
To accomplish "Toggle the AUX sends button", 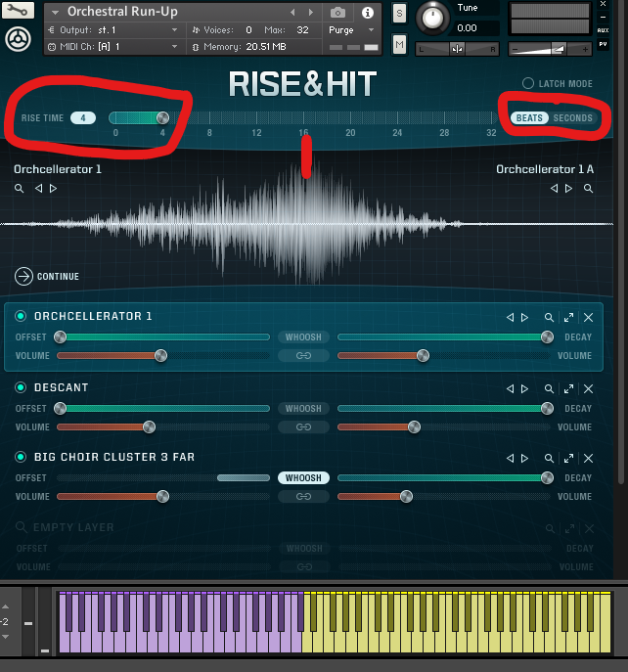I will (x=603, y=30).
